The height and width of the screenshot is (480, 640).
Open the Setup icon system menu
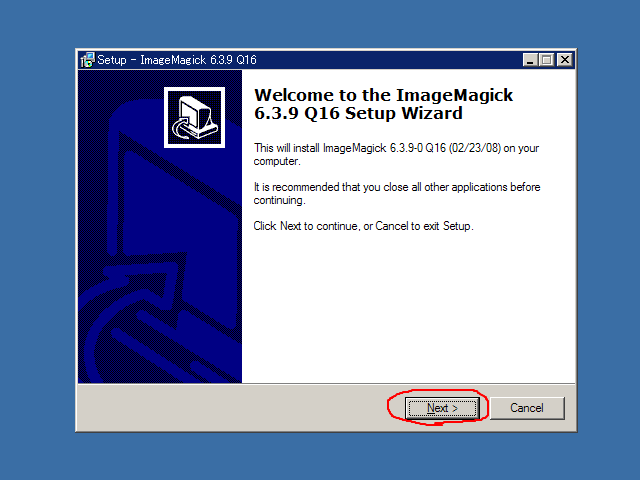pyautogui.click(x=87, y=60)
